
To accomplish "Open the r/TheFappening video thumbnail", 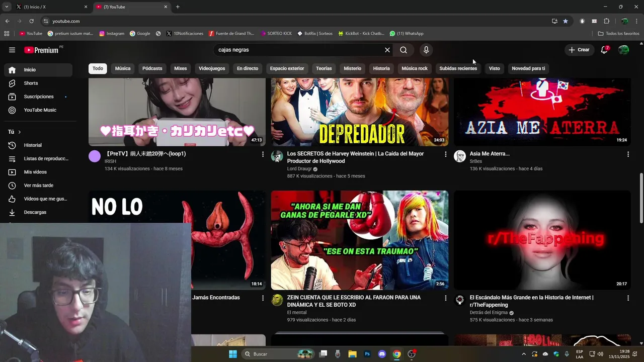I will tap(542, 240).
